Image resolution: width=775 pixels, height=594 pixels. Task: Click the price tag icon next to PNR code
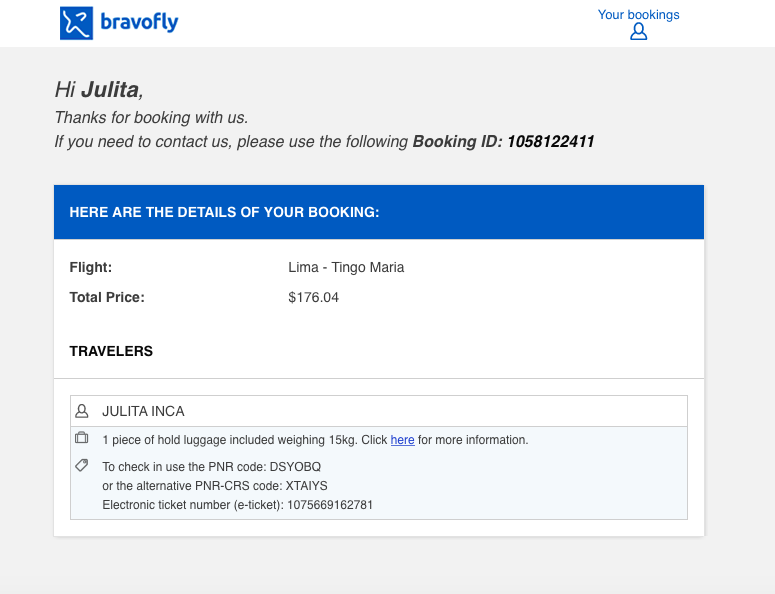click(82, 465)
